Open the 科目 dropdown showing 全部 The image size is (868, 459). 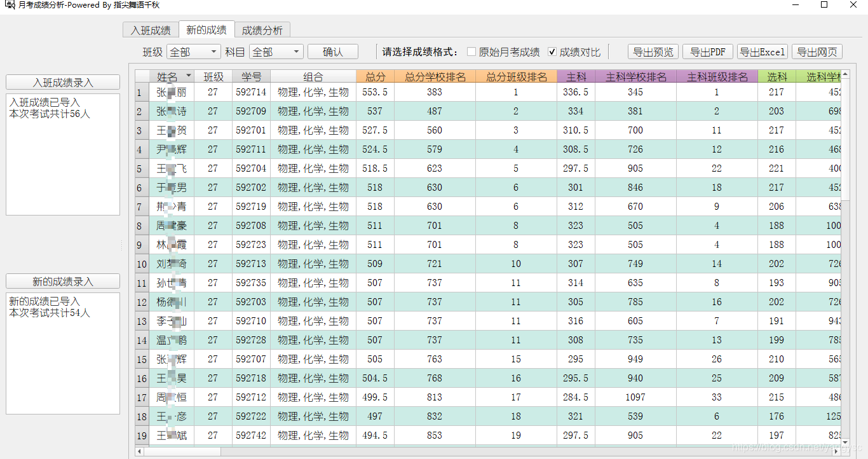[276, 51]
